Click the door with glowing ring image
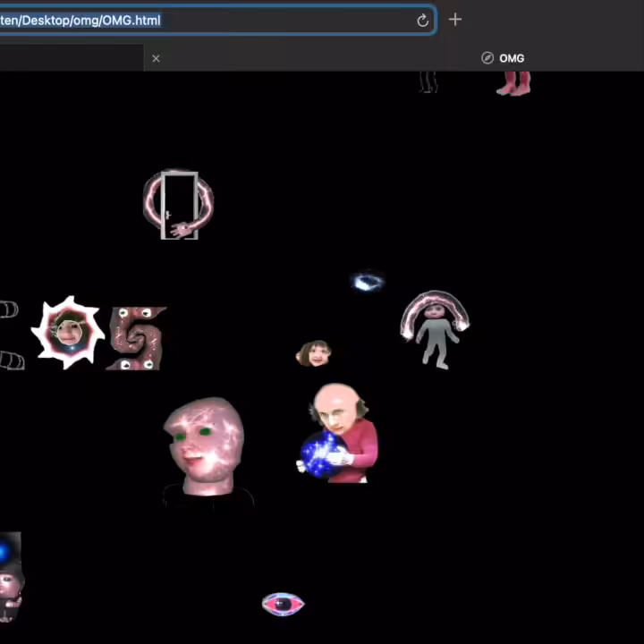 point(178,205)
